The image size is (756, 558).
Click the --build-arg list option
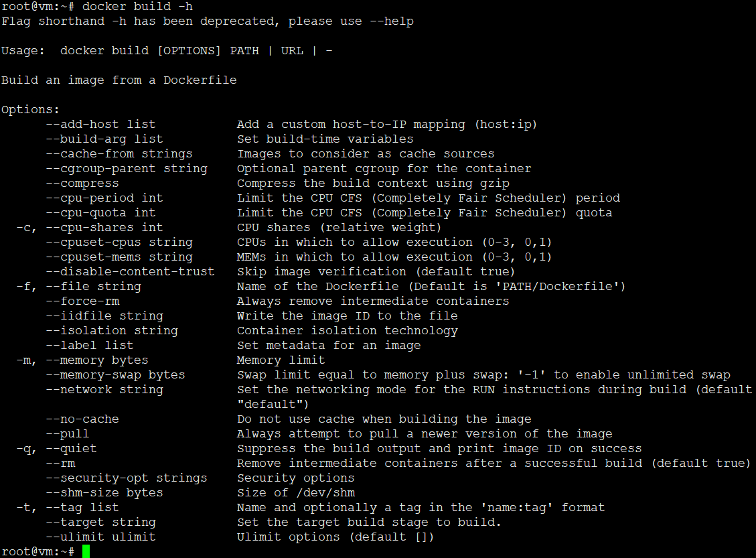(104, 139)
